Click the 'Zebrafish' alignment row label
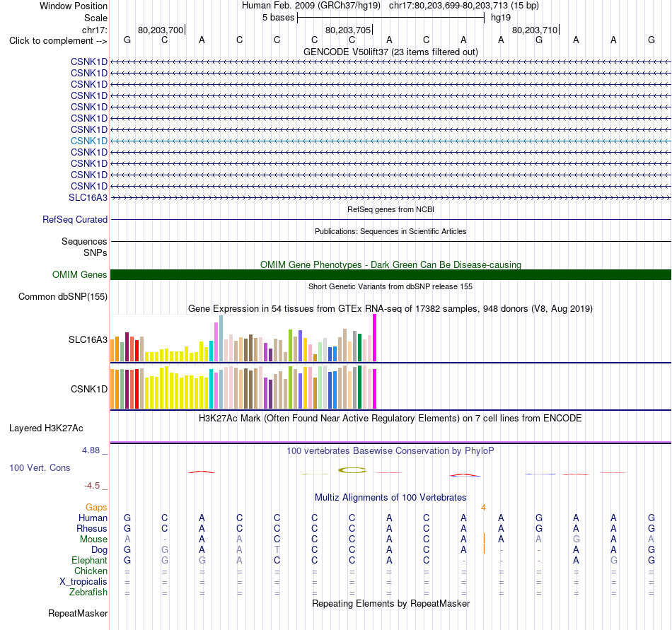 click(x=88, y=592)
